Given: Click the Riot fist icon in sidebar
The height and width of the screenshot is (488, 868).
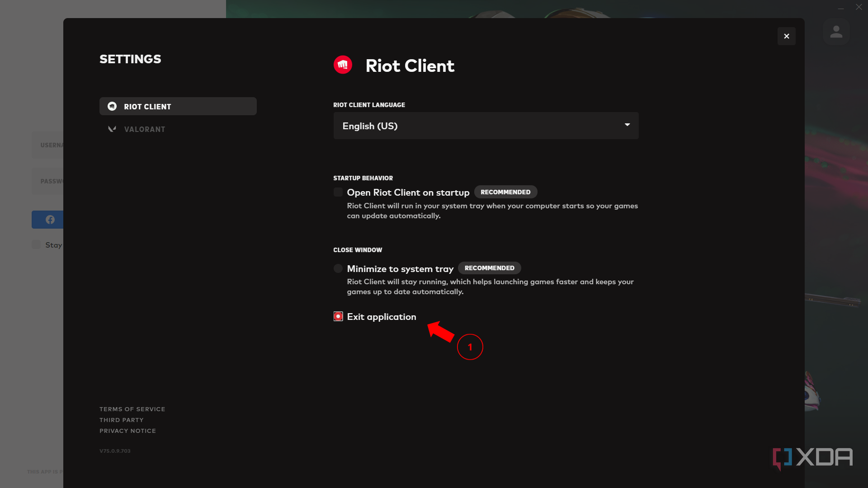Looking at the screenshot, I should pyautogui.click(x=112, y=106).
